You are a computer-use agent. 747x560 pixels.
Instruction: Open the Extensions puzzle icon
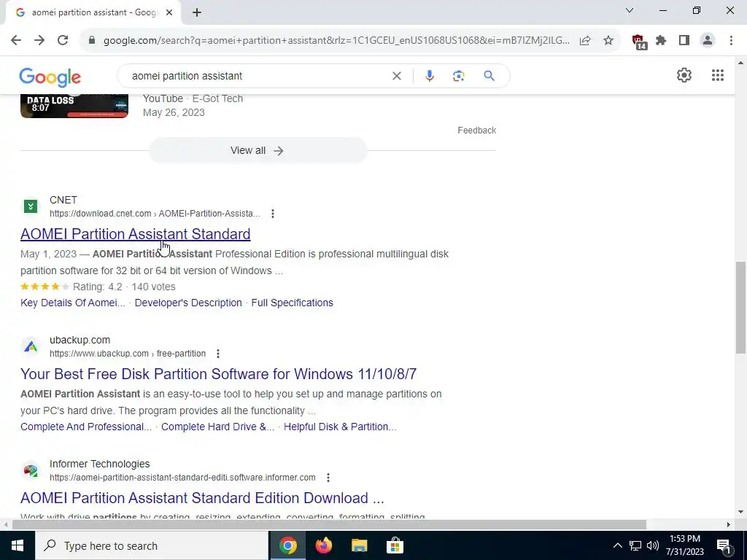click(661, 41)
